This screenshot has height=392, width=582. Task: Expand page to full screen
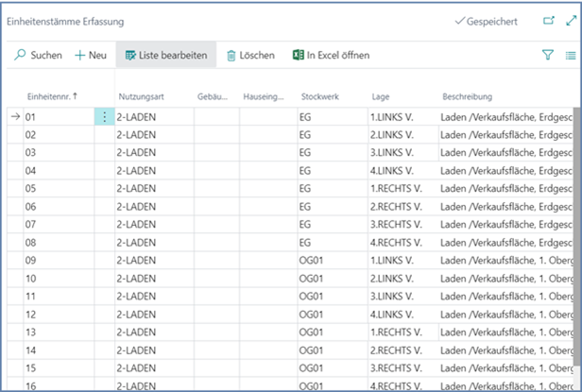pos(570,21)
